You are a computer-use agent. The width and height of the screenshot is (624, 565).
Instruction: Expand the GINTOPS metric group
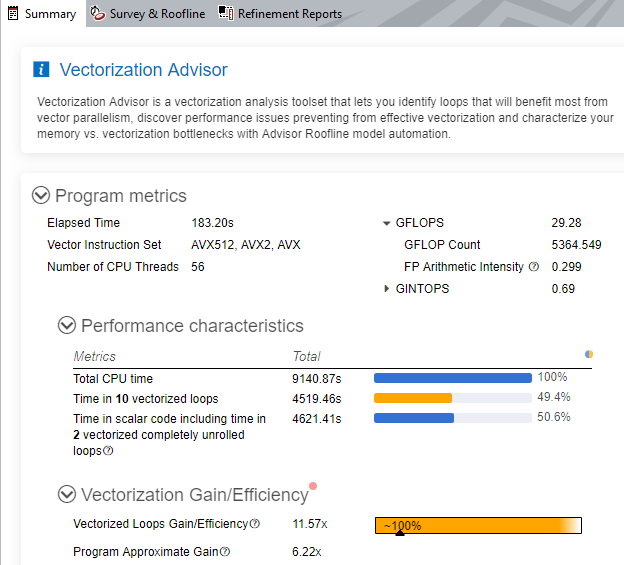[387, 289]
